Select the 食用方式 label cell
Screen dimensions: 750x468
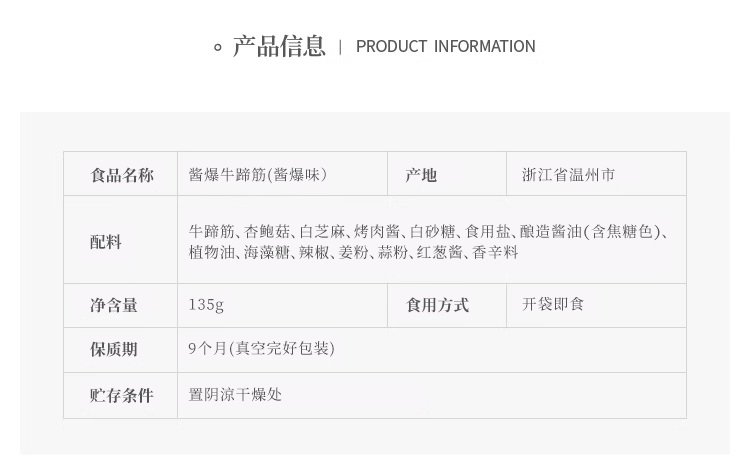[437, 305]
